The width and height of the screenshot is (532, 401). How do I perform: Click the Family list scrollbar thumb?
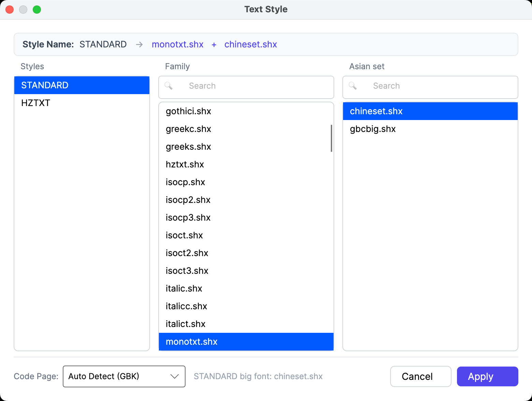331,138
